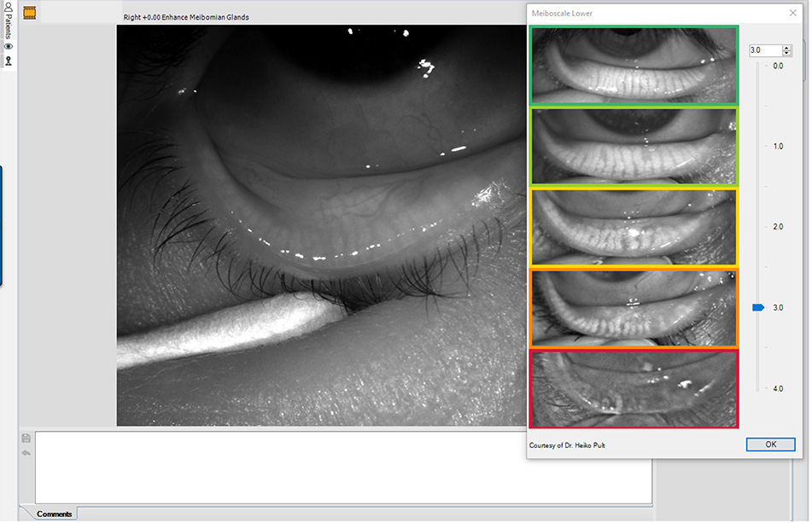Select the orange-bordered grade 3 reference image

click(634, 308)
